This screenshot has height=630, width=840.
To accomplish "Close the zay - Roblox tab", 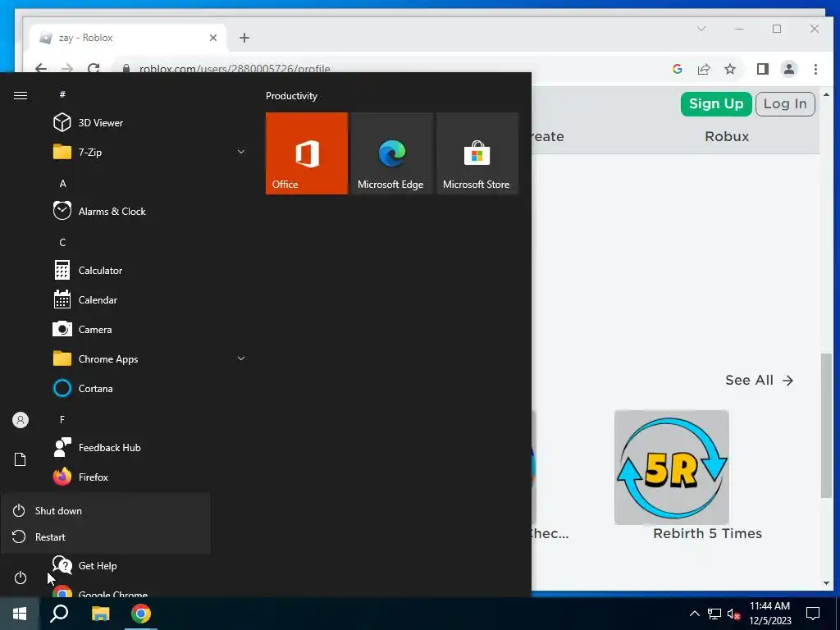I will pos(213,38).
